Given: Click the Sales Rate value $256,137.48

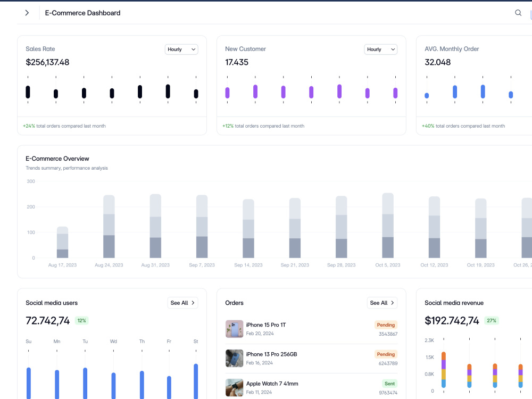Looking at the screenshot, I should tap(47, 62).
